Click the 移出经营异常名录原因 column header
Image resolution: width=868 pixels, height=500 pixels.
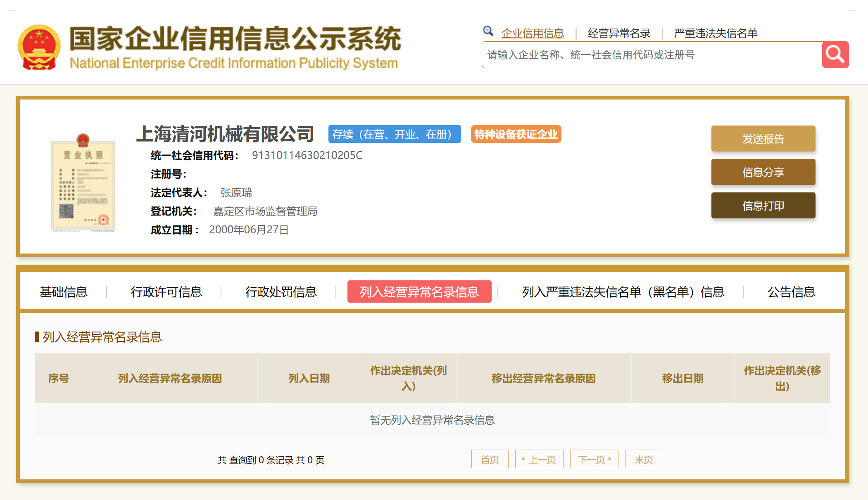pyautogui.click(x=544, y=378)
